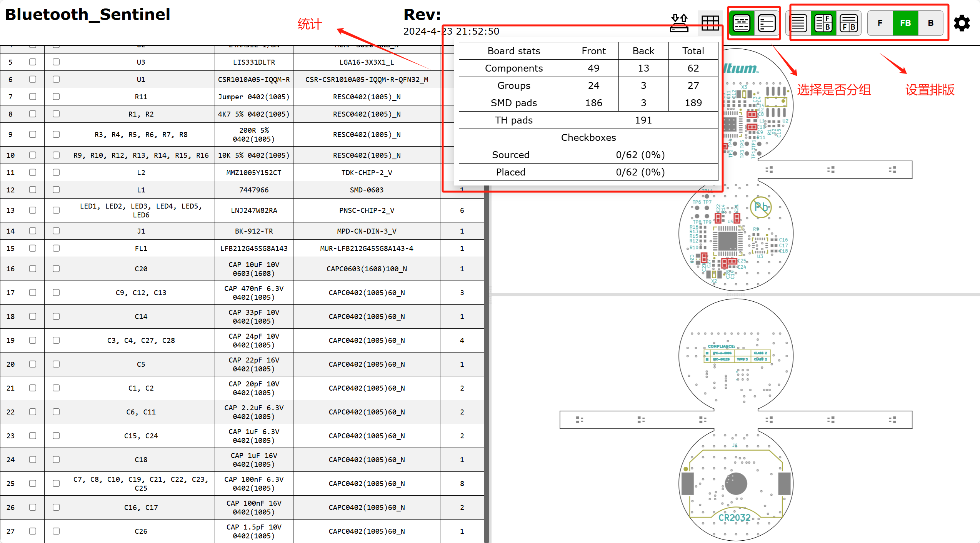Show back layer only with B button

tap(931, 23)
